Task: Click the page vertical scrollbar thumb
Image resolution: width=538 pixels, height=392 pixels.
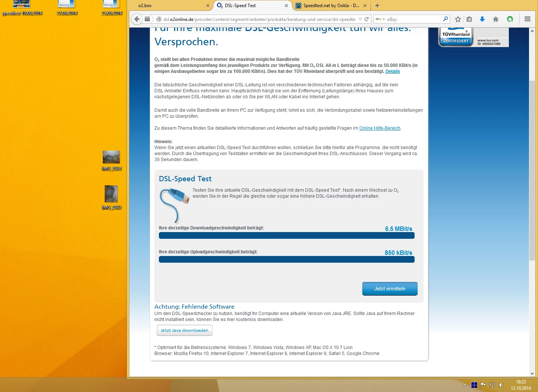Action: pyautogui.click(x=532, y=170)
